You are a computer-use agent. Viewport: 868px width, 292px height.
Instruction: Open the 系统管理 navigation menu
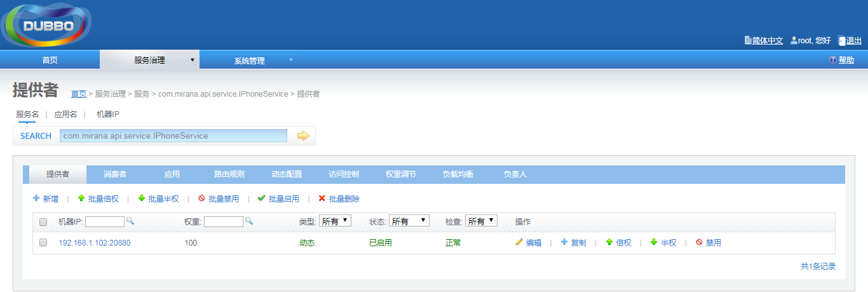point(249,60)
